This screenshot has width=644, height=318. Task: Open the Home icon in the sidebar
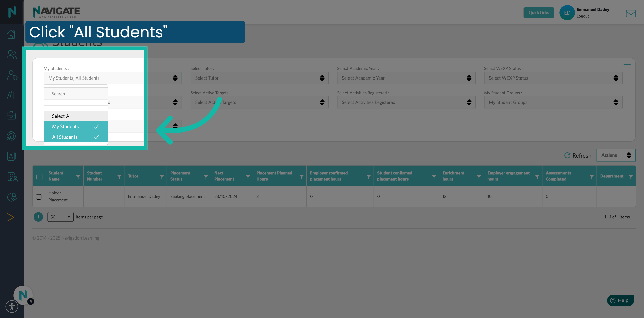pos(11,34)
